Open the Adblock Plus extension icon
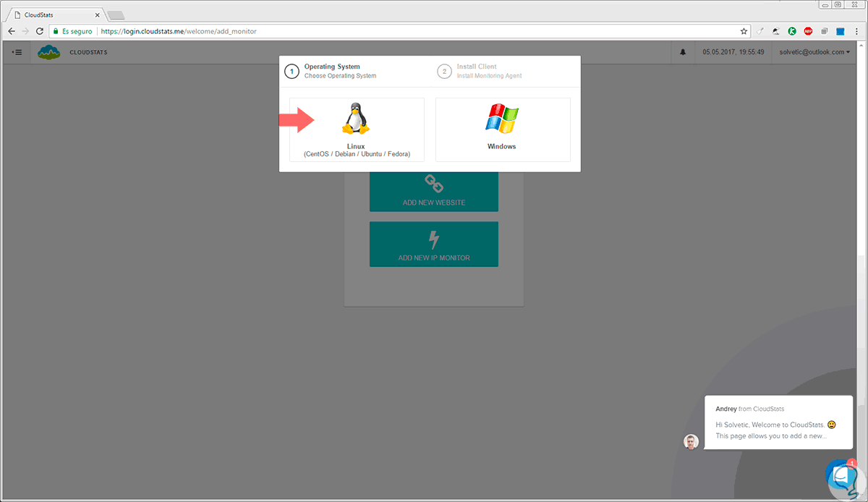The width and height of the screenshot is (868, 502). point(808,31)
